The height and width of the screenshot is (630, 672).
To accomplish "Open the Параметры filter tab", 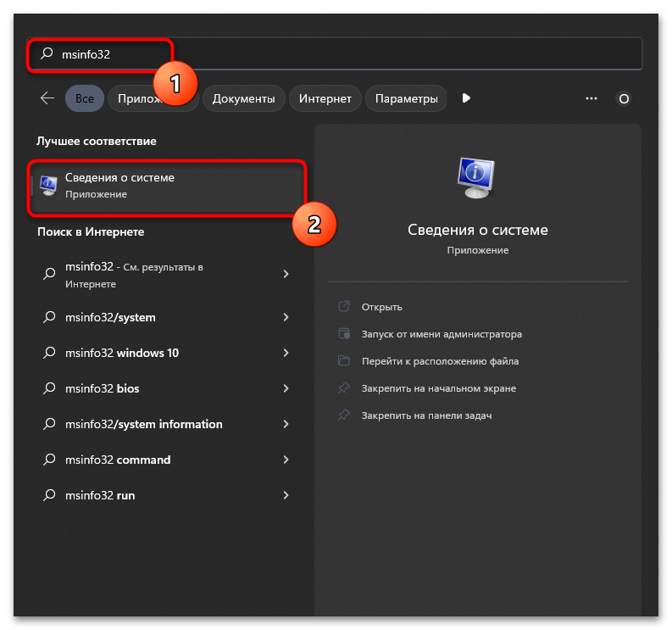I will click(x=406, y=98).
